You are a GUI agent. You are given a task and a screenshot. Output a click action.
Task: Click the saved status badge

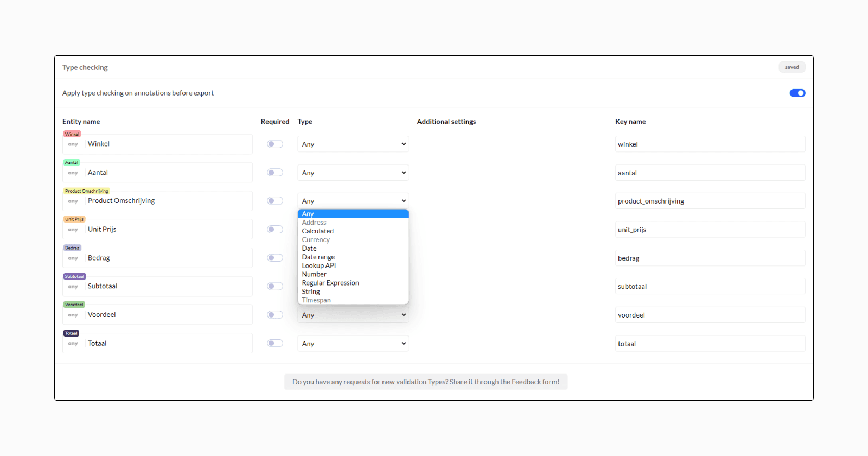(x=792, y=67)
